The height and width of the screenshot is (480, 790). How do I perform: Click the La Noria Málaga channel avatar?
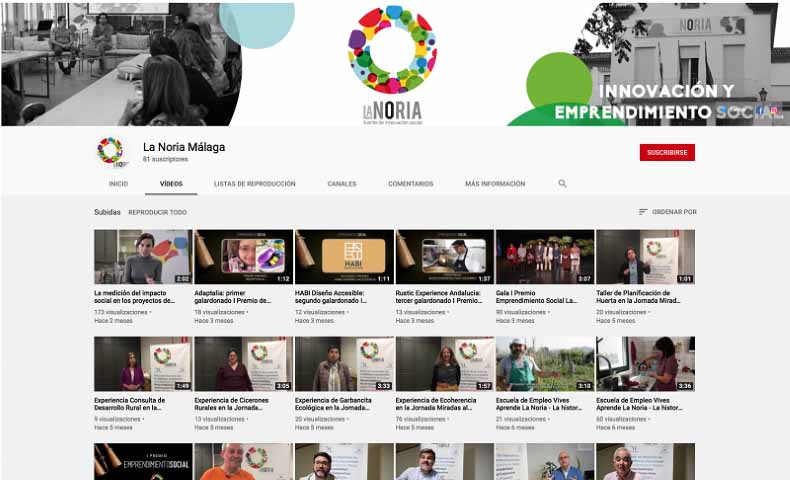coord(111,151)
